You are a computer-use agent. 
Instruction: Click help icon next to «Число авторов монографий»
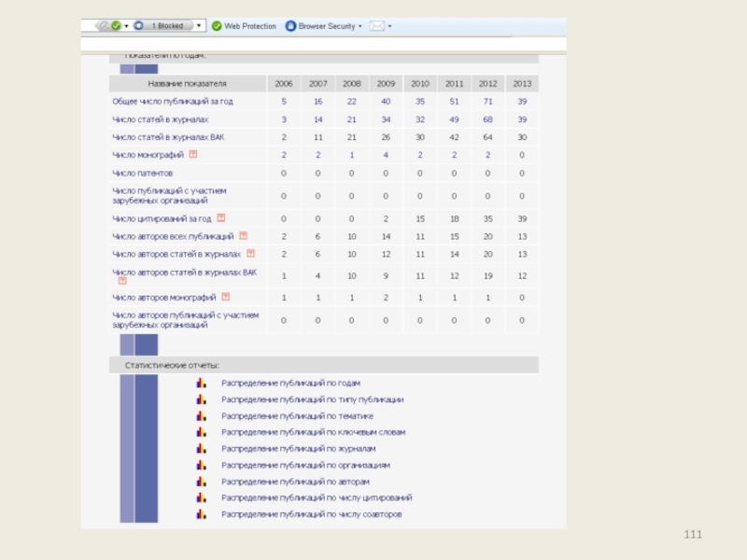226,297
